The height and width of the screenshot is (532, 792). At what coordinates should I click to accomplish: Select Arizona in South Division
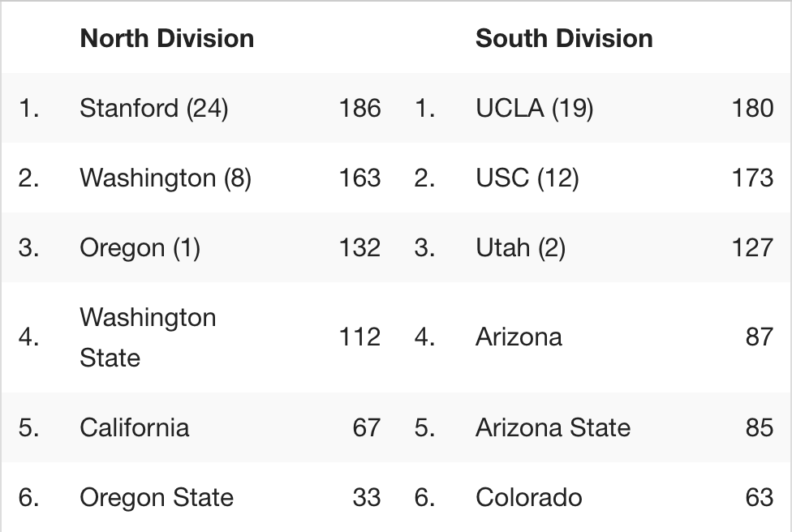pos(519,337)
